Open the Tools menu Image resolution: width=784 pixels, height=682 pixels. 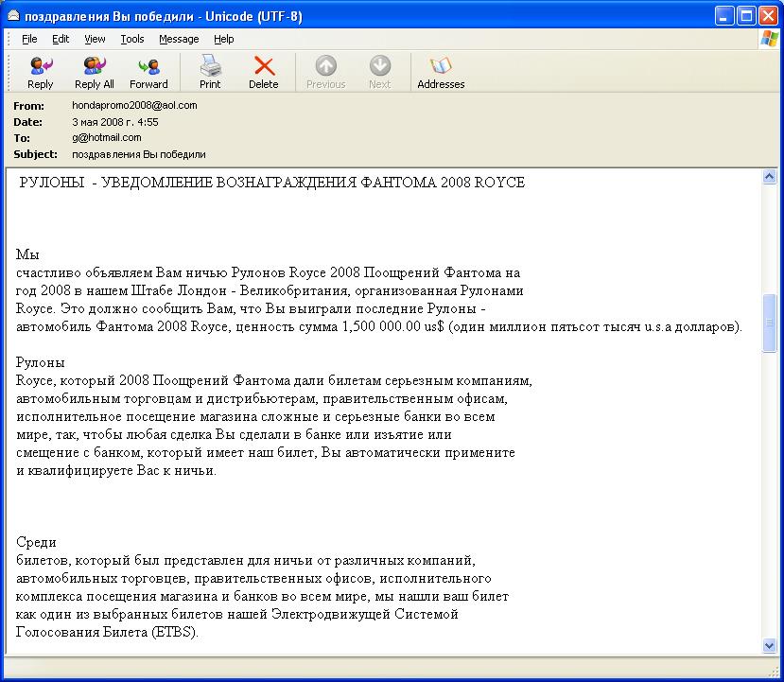(x=132, y=39)
